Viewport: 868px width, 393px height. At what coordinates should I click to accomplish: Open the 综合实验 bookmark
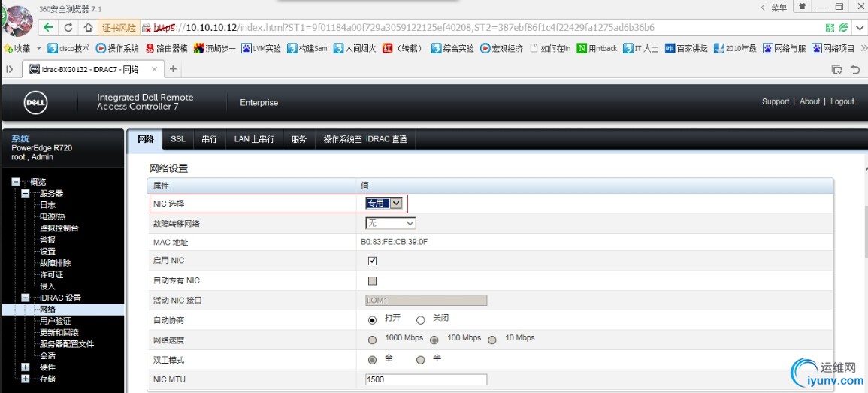452,48
